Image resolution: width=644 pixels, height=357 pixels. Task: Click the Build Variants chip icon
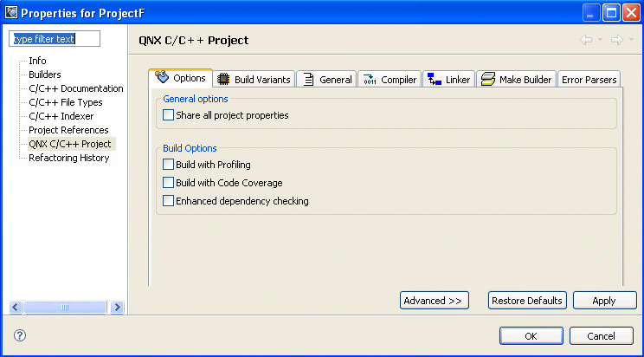tap(222, 80)
